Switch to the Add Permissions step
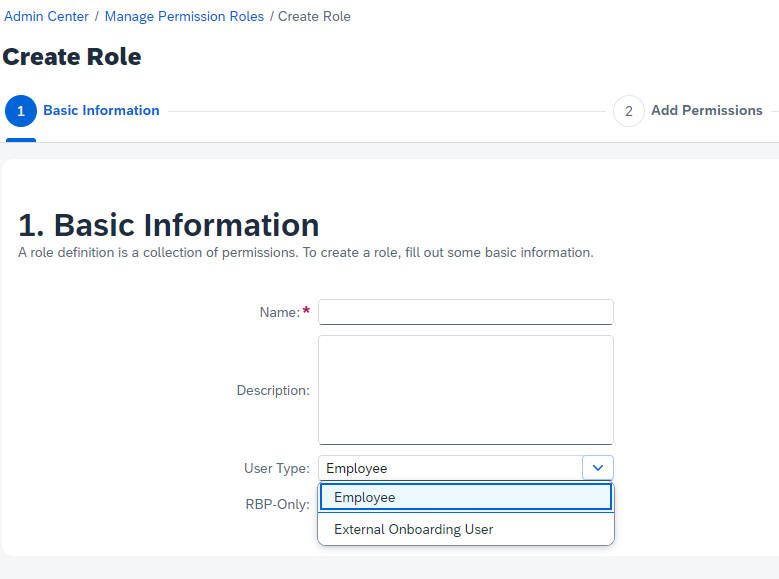This screenshot has width=779, height=579. (x=706, y=110)
